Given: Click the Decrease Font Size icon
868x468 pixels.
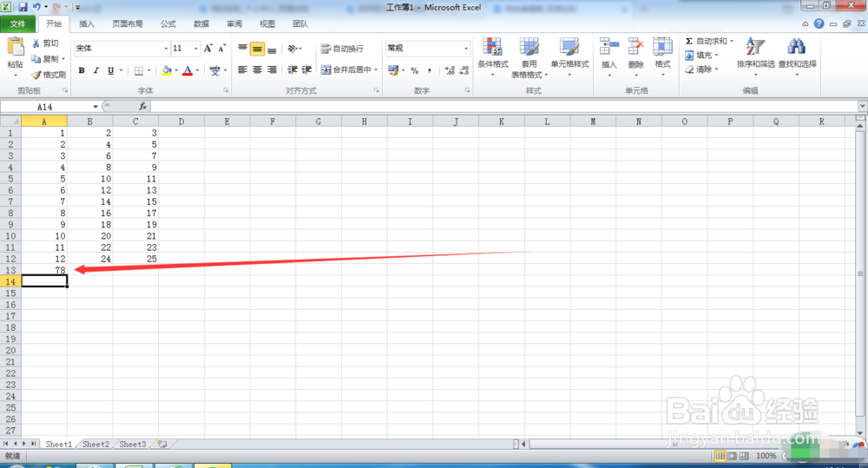Looking at the screenshot, I should pyautogui.click(x=221, y=49).
